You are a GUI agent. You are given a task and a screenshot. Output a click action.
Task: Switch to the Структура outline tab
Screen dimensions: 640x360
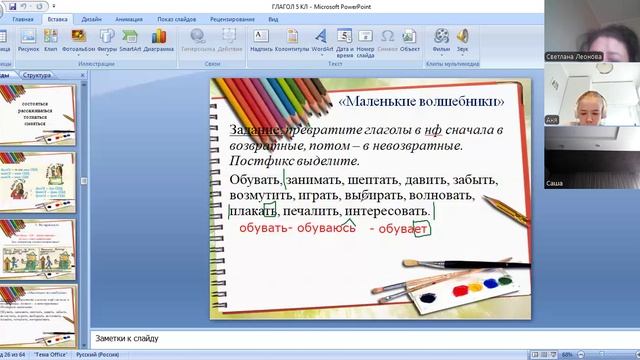click(37, 75)
